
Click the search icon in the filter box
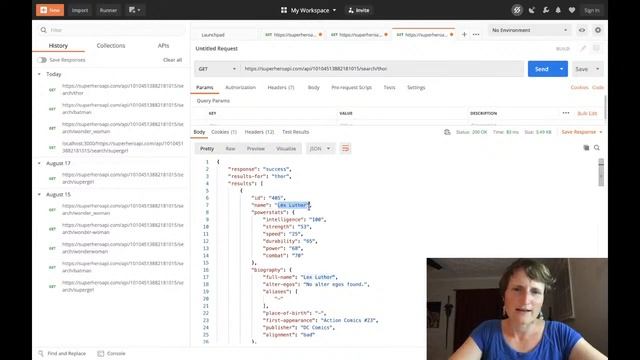click(43, 30)
